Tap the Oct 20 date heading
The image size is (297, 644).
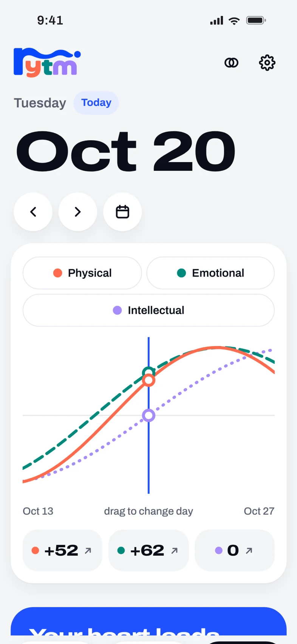[125, 151]
